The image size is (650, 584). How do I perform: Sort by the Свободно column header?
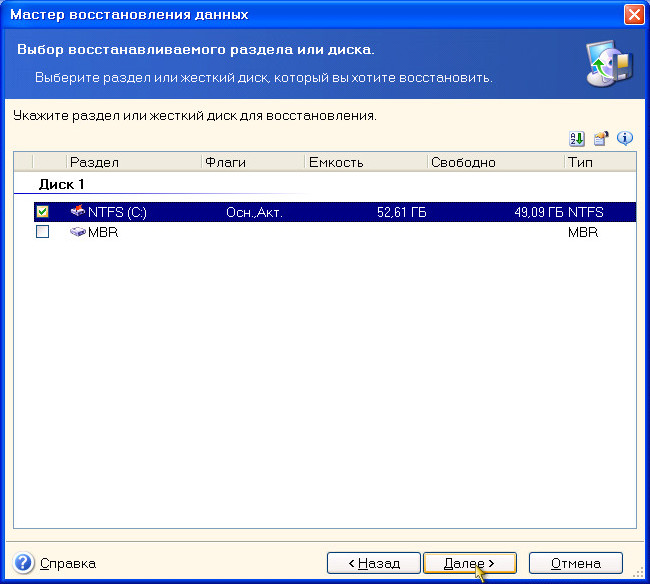point(496,162)
